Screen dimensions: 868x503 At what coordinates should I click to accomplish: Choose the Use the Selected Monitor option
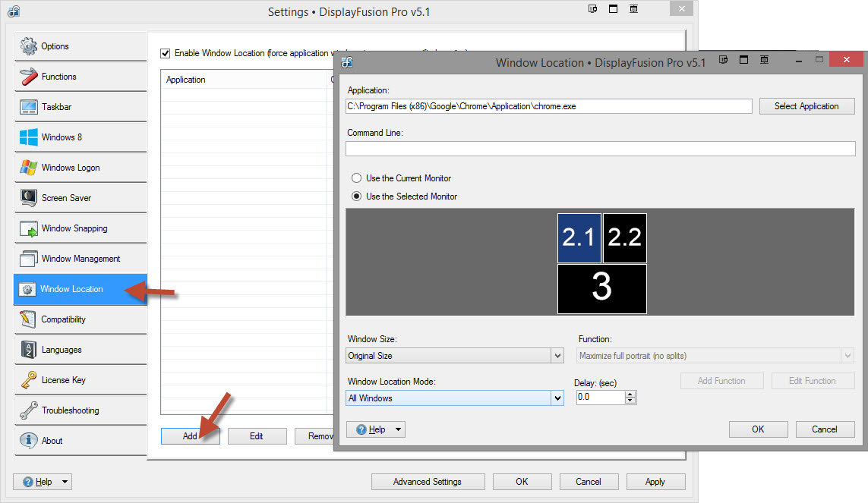[356, 196]
